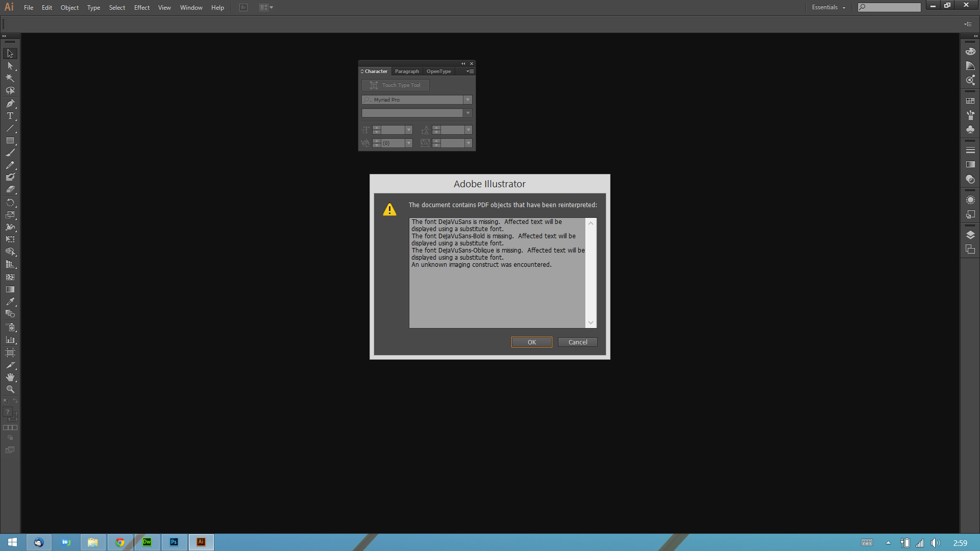
Task: Select the Selection tool arrow
Action: pos(10,54)
